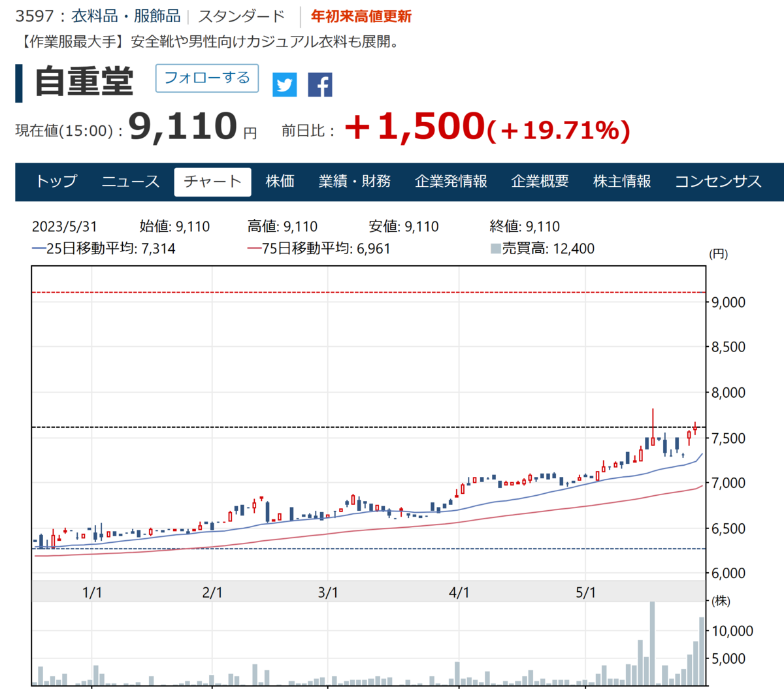This screenshot has width=784, height=697.
Task: Click the 4/1 date axis label
Action: (459, 592)
